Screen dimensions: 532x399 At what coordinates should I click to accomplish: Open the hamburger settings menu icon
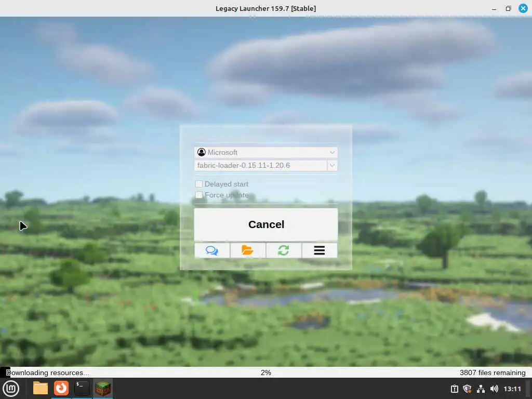320,250
